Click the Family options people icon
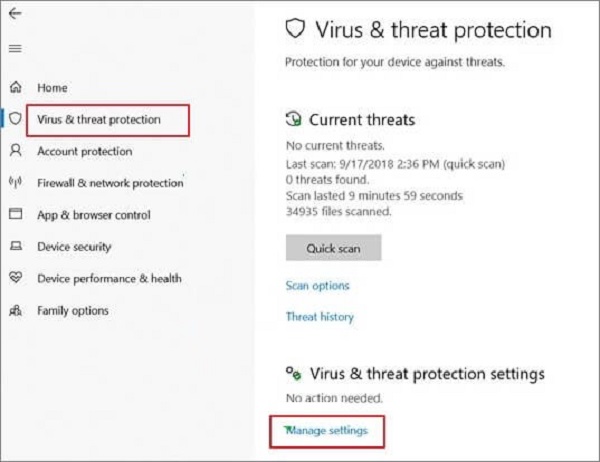Image resolution: width=600 pixels, height=462 pixels. 16,311
